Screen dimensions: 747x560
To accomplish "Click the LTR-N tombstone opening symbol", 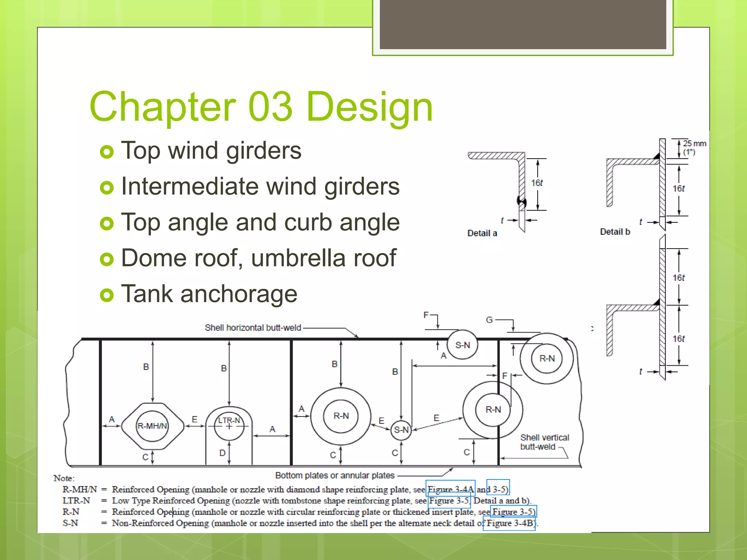I will 229,426.
